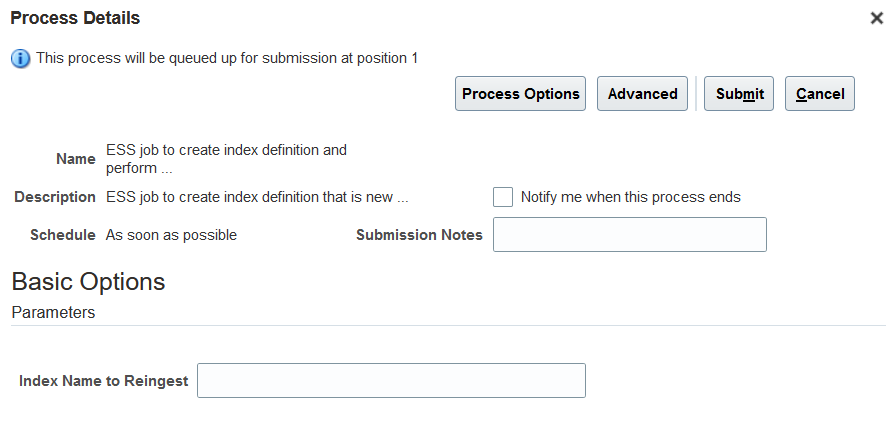The image size is (896, 426).
Task: Submit the process
Action: 740,94
